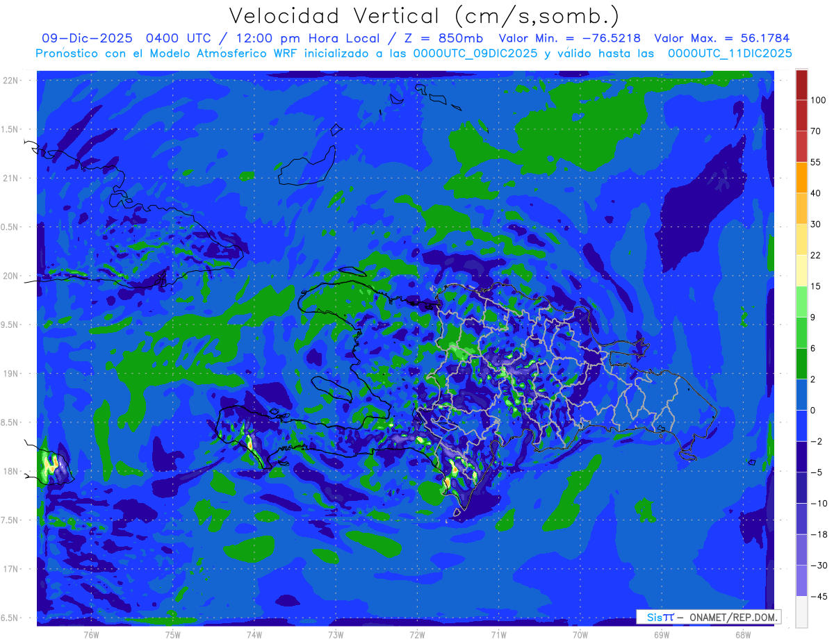This screenshot has width=834, height=644.
Task: Click the 68W longitude label
Action: point(742,634)
